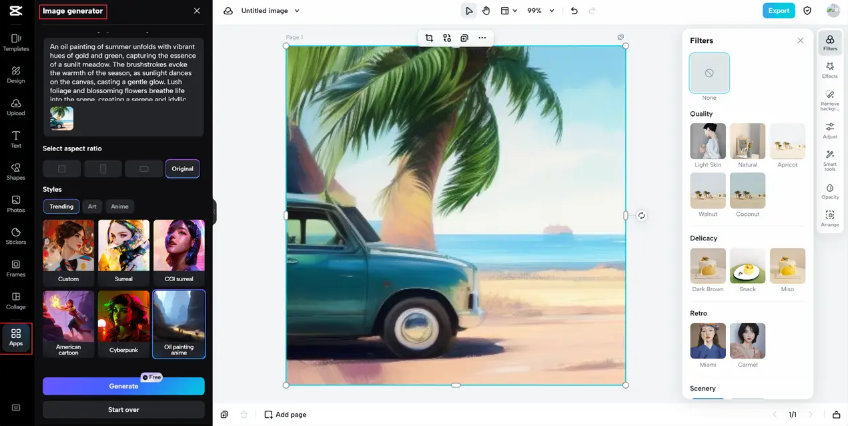Image resolution: width=848 pixels, height=426 pixels.
Task: Open the canvas layout dropdown
Action: [x=508, y=11]
